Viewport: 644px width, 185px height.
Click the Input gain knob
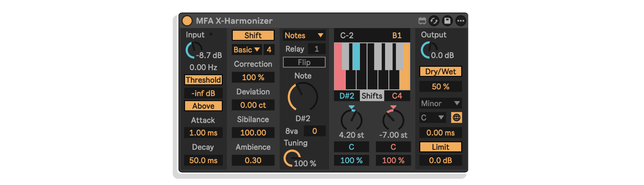point(194,50)
